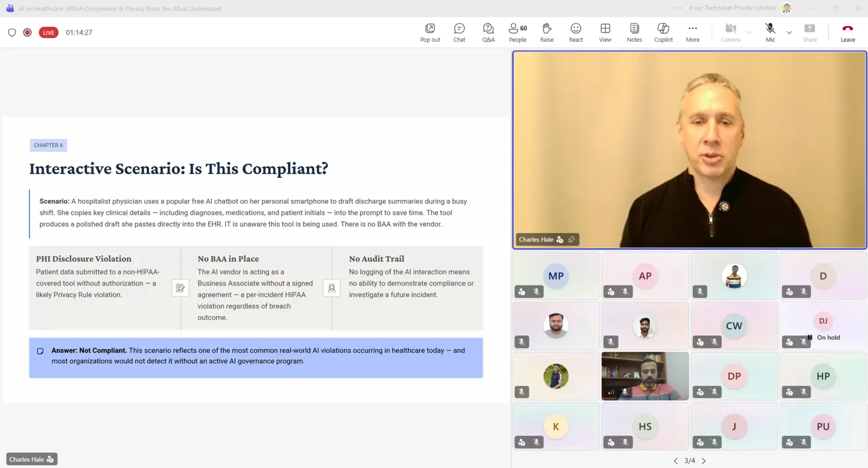868x468 pixels.
Task: Click the recording indicator icon
Action: 27,32
